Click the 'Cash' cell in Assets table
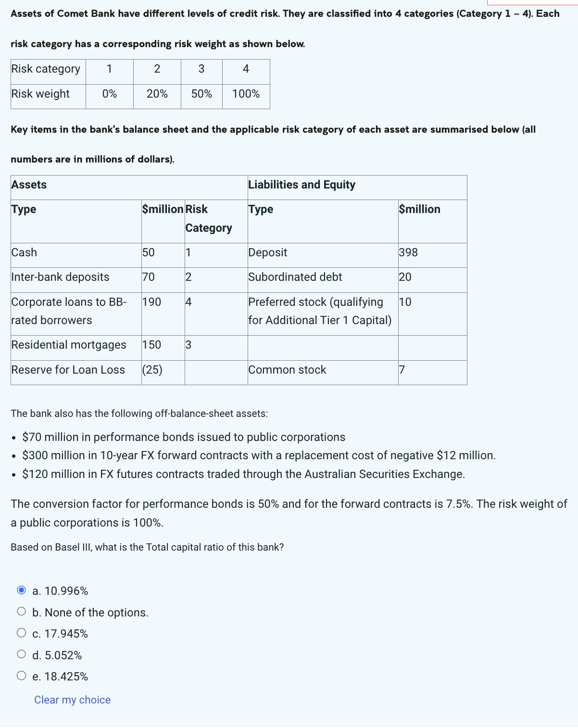The image size is (578, 728). coord(76,255)
